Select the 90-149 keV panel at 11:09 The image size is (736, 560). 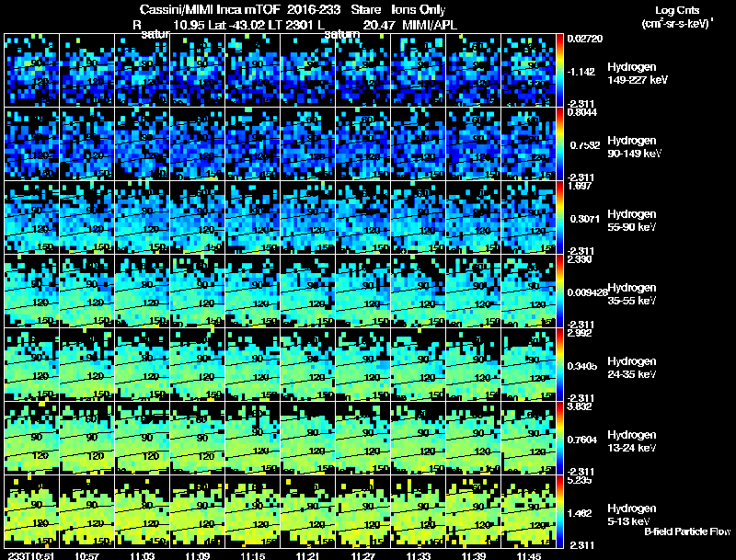click(x=198, y=143)
